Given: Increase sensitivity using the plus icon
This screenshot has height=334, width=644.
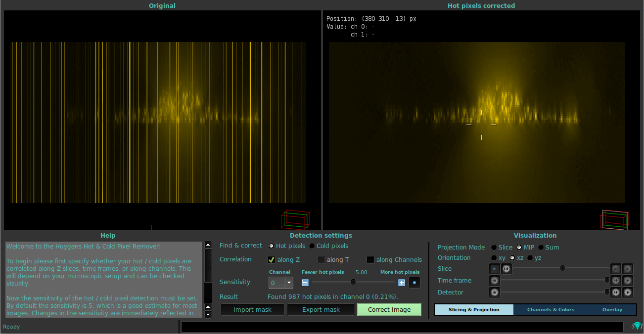Looking at the screenshot, I should pyautogui.click(x=402, y=282).
